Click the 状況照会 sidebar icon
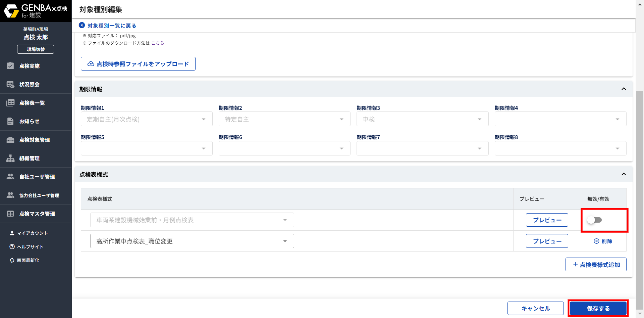This screenshot has height=318, width=644. (x=10, y=84)
